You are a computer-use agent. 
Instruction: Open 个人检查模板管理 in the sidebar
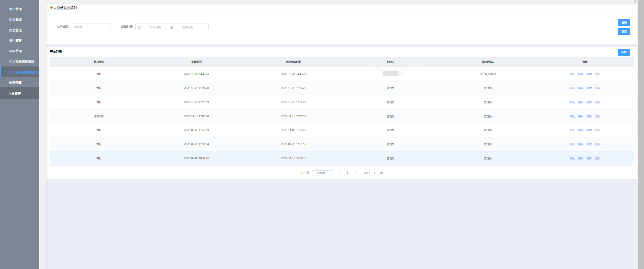[x=22, y=61]
